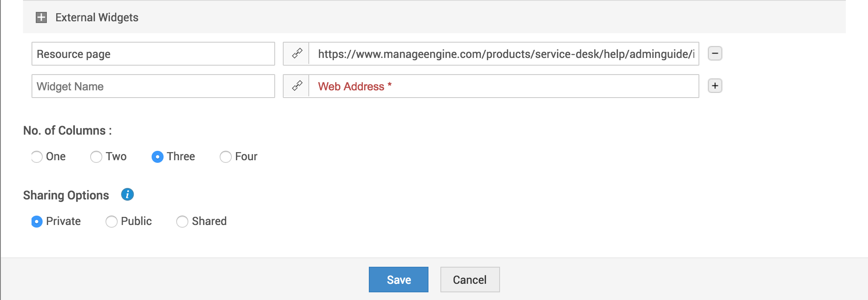Set sharing to Public
868x300 pixels.
(112, 222)
